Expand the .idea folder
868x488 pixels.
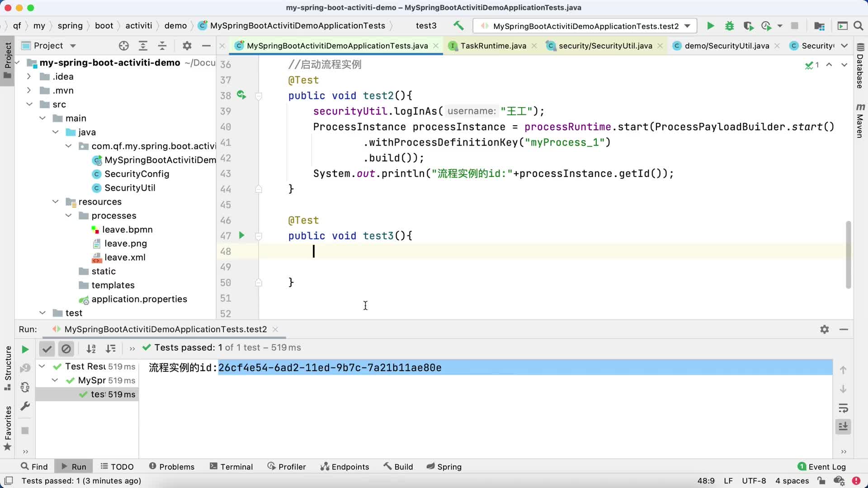(x=29, y=76)
